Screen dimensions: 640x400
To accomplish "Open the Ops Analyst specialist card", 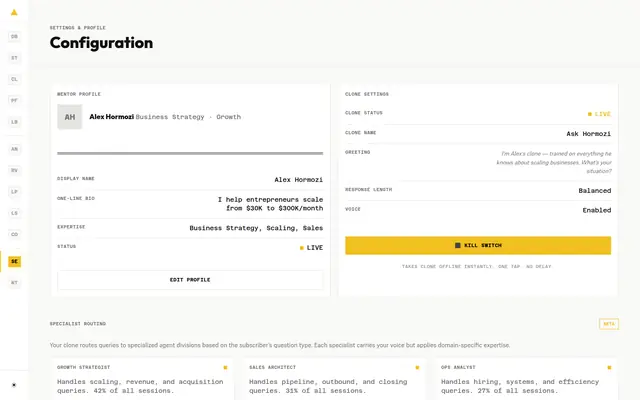I will pos(526,379).
